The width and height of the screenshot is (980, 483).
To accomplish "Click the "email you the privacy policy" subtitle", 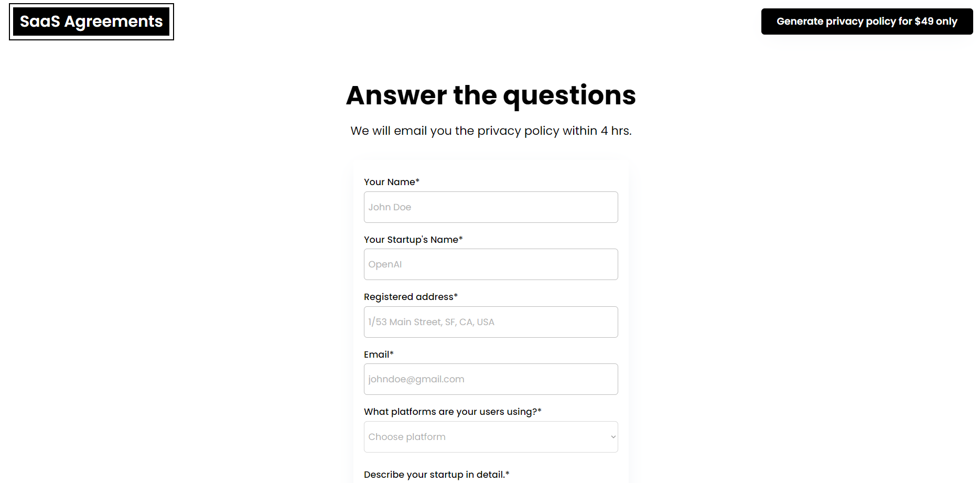I will pos(476,131).
